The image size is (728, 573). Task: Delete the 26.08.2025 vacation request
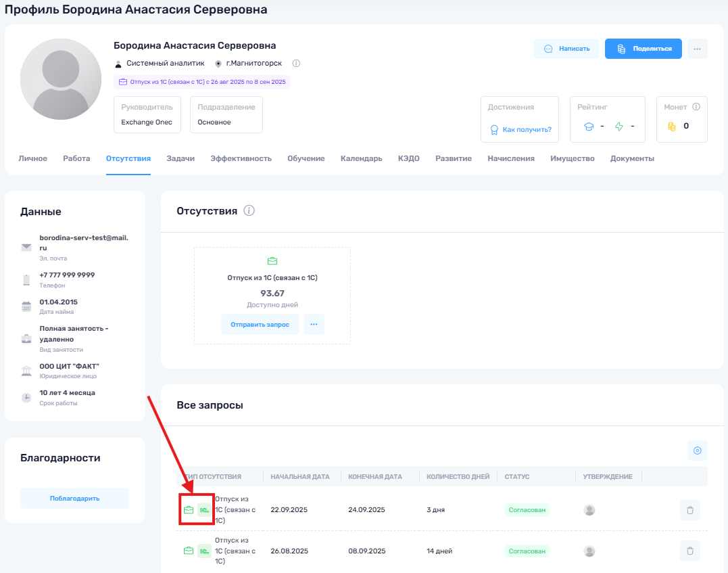(689, 551)
